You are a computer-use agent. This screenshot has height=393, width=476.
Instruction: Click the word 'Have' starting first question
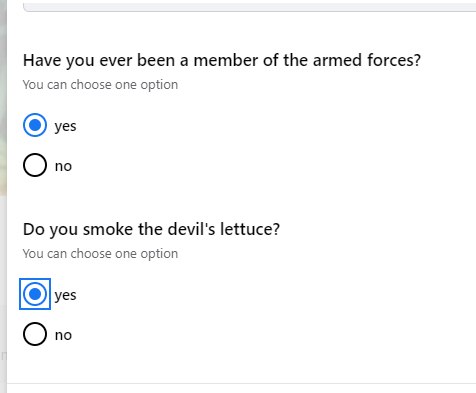pos(42,60)
